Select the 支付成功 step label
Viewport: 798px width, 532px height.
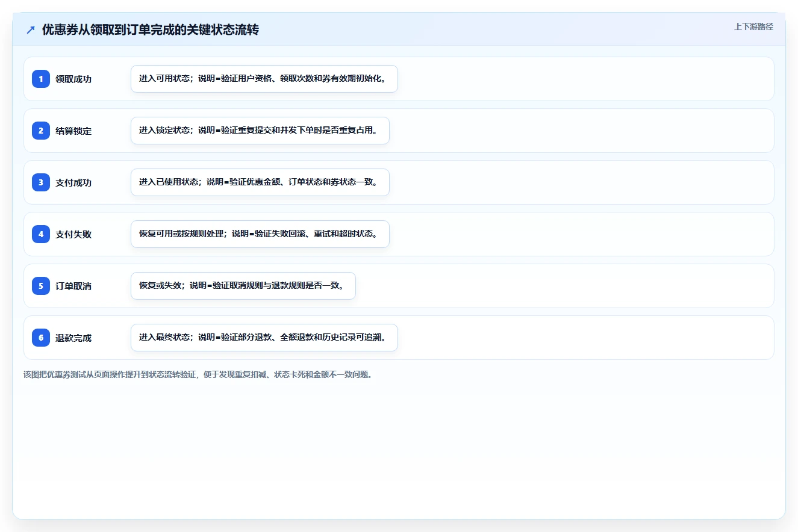(x=73, y=182)
